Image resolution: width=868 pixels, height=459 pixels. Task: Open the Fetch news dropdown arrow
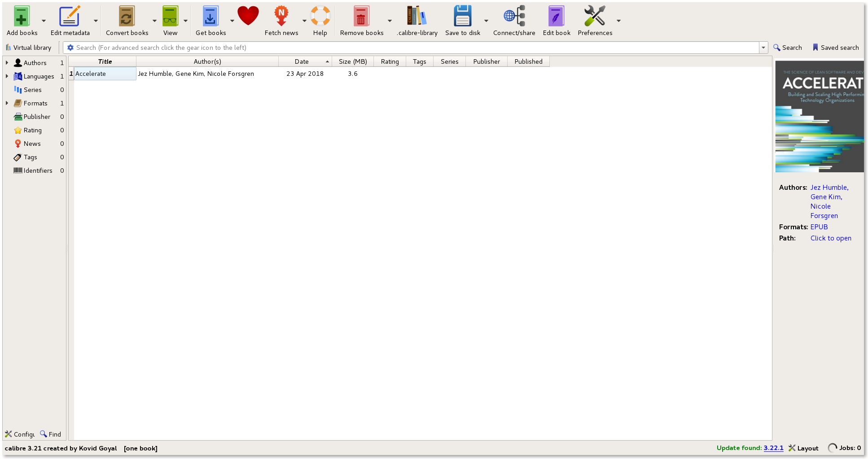pyautogui.click(x=304, y=21)
